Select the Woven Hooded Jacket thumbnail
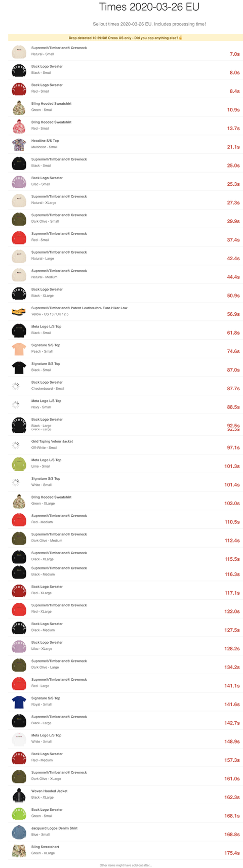 click(x=19, y=794)
